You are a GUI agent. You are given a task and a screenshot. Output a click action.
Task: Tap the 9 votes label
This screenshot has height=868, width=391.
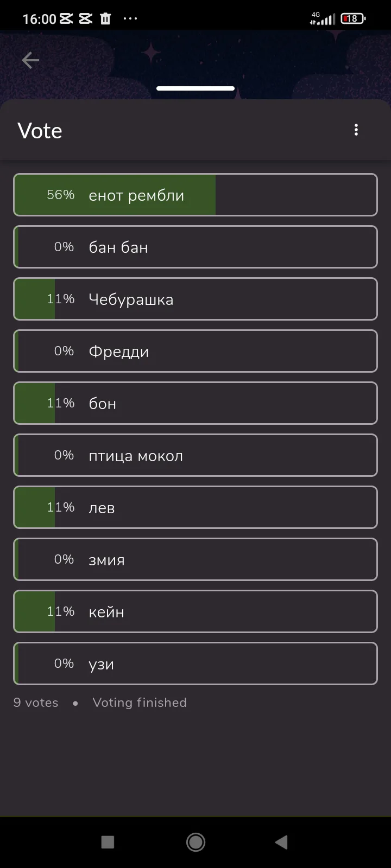(36, 703)
